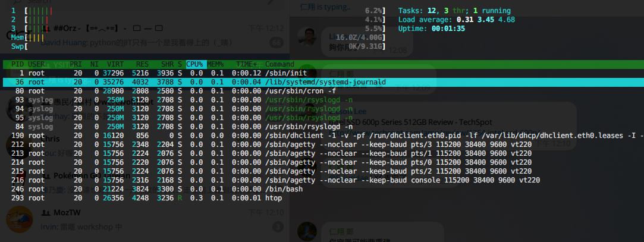Sort by the VIRT column header
The width and height of the screenshot is (644, 242).
click(x=115, y=64)
